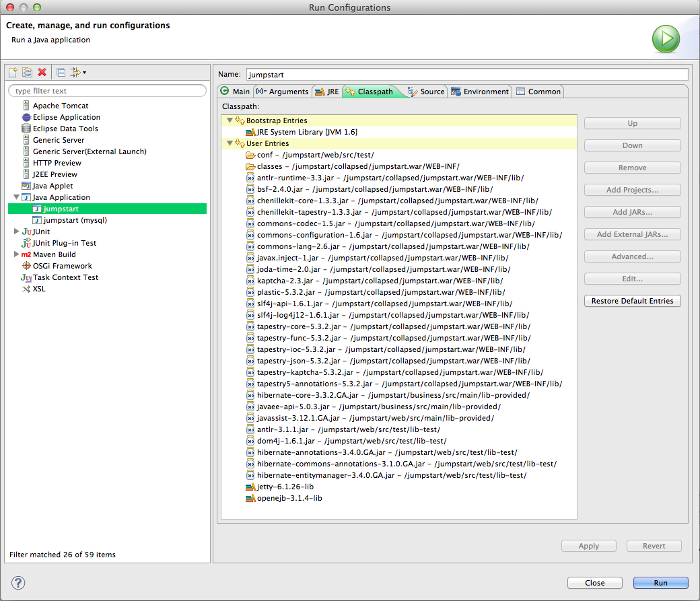
Task: Expand the Maven Build tree node
Action: click(16, 254)
